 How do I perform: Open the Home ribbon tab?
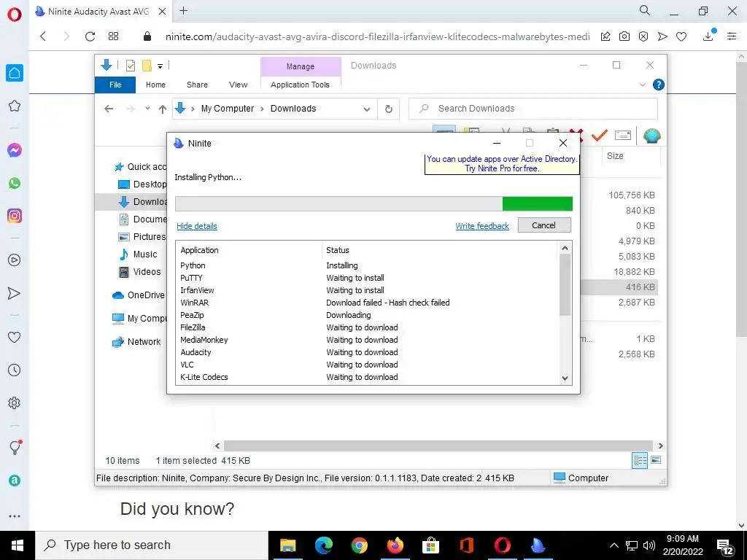(156, 85)
